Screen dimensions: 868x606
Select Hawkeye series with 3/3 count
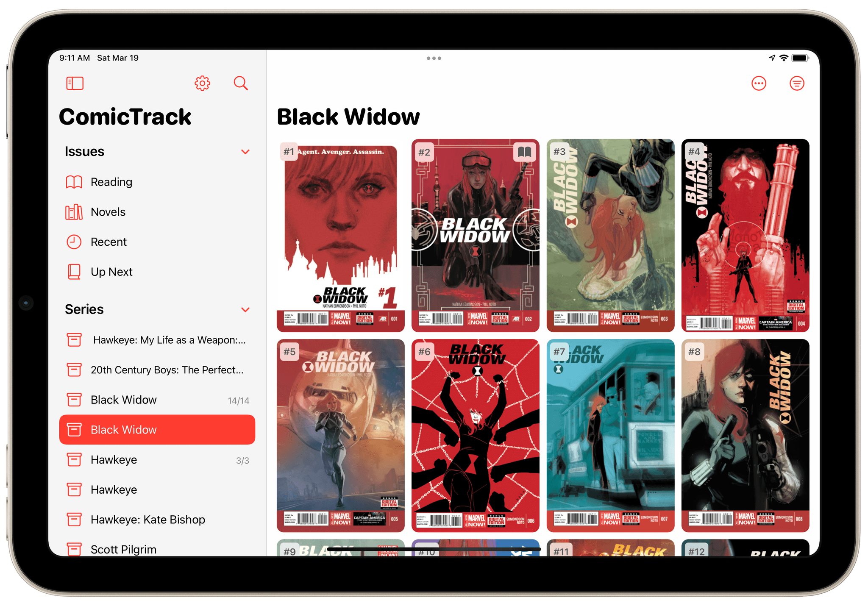click(x=158, y=456)
